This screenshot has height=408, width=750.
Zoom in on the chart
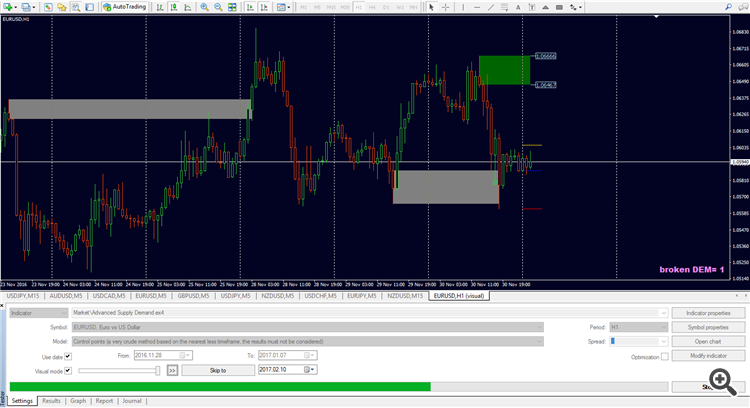(204, 7)
